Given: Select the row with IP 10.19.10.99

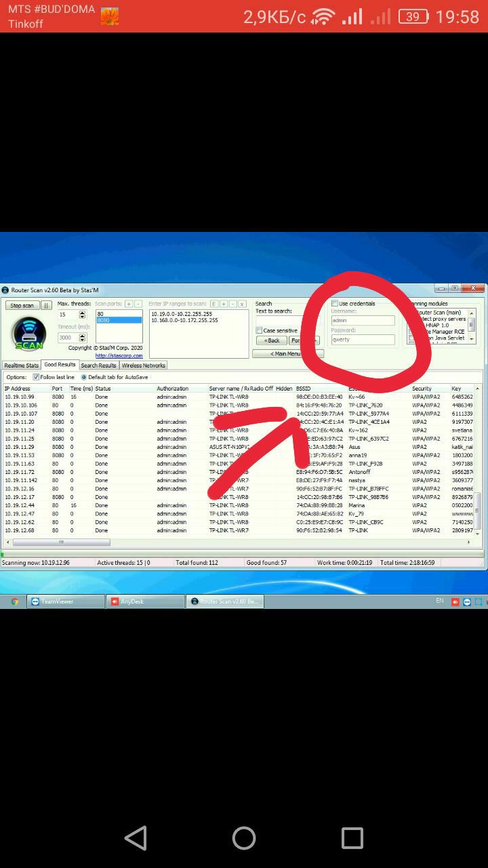Looking at the screenshot, I should click(239, 397).
